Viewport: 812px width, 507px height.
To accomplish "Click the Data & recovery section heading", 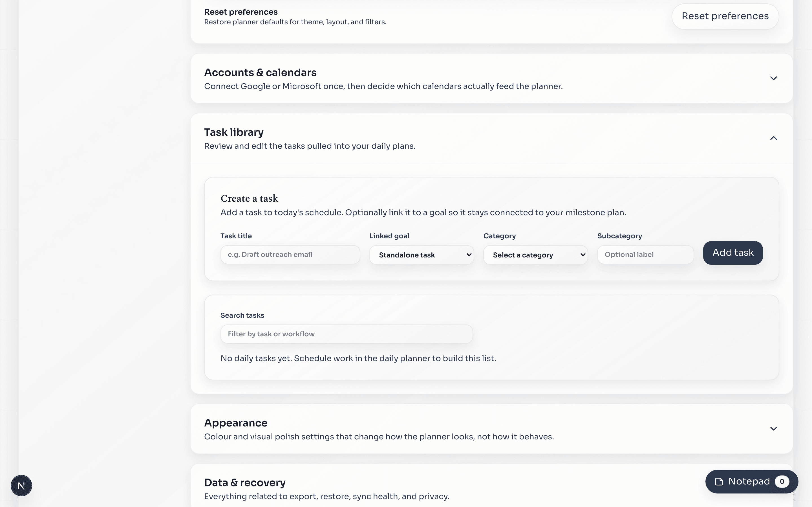I will click(x=245, y=482).
